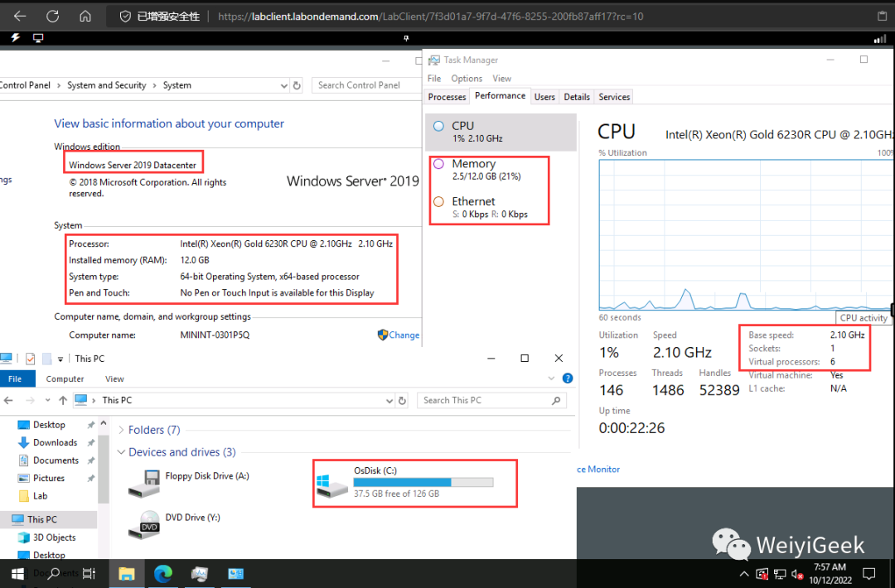895x588 pixels.
Task: Switch to the Services tab
Action: pos(614,97)
